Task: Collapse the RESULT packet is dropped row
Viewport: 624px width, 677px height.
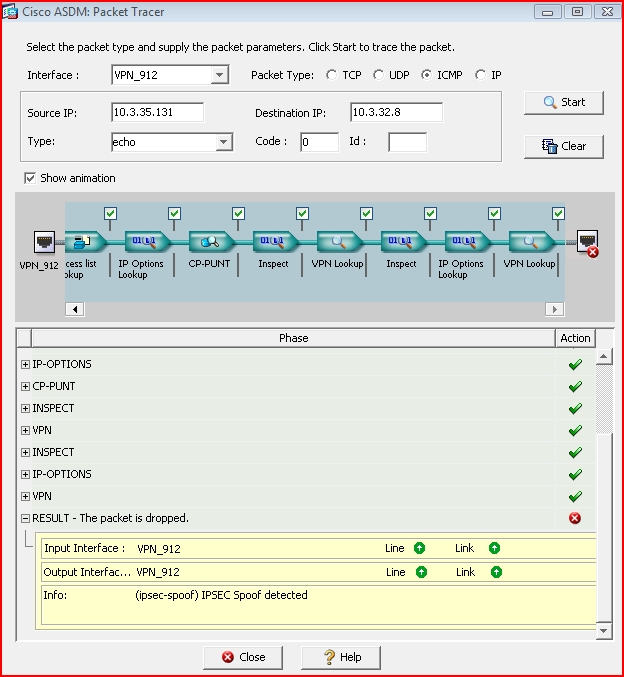Action: [25, 518]
